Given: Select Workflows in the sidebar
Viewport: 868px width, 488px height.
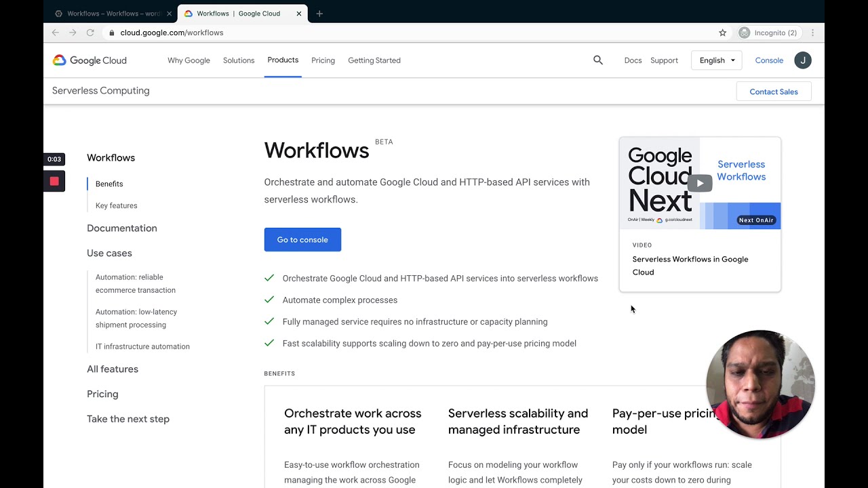Looking at the screenshot, I should pos(111,158).
